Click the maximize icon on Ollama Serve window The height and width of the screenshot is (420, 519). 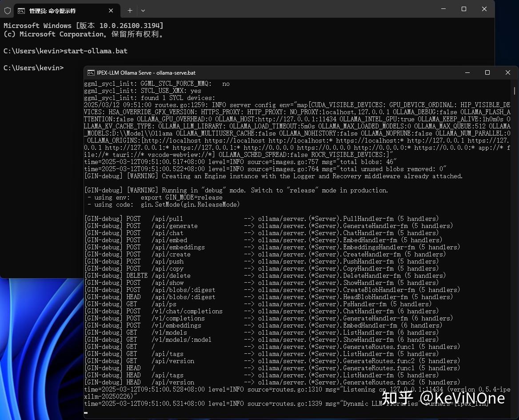coord(487,72)
